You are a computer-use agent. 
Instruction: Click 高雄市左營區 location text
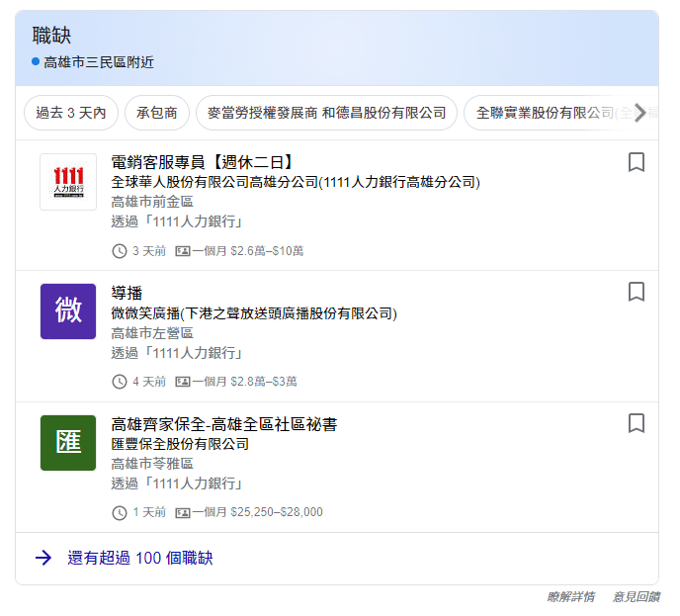[x=152, y=333]
